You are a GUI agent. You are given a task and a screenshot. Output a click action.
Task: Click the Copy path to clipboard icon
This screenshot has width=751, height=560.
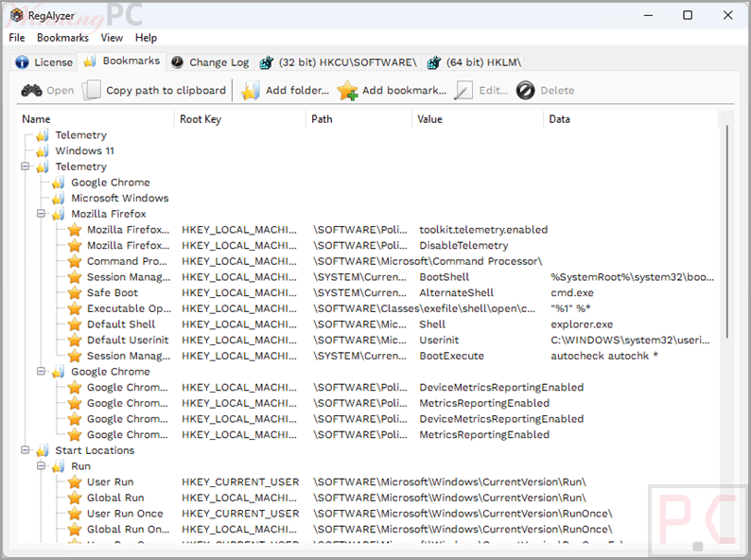click(91, 90)
